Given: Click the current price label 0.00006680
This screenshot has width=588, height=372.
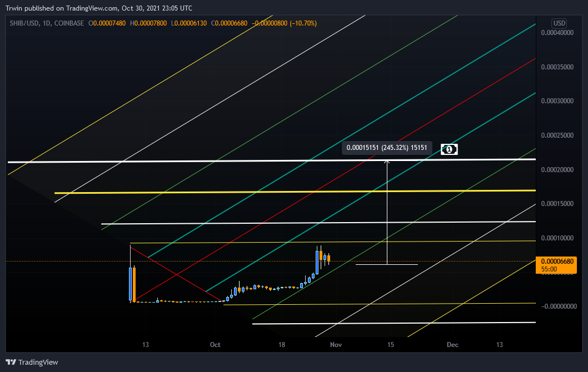Looking at the screenshot, I should [557, 261].
